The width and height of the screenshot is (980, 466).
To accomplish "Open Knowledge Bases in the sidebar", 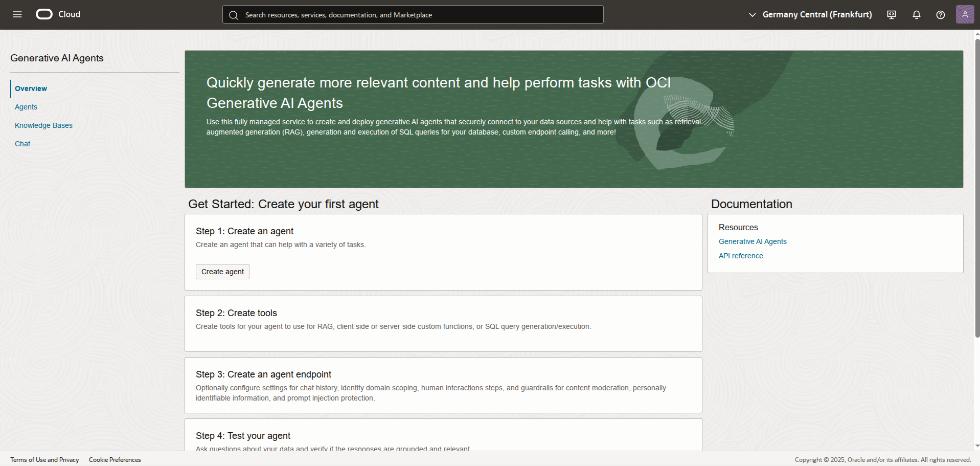I will (x=43, y=125).
